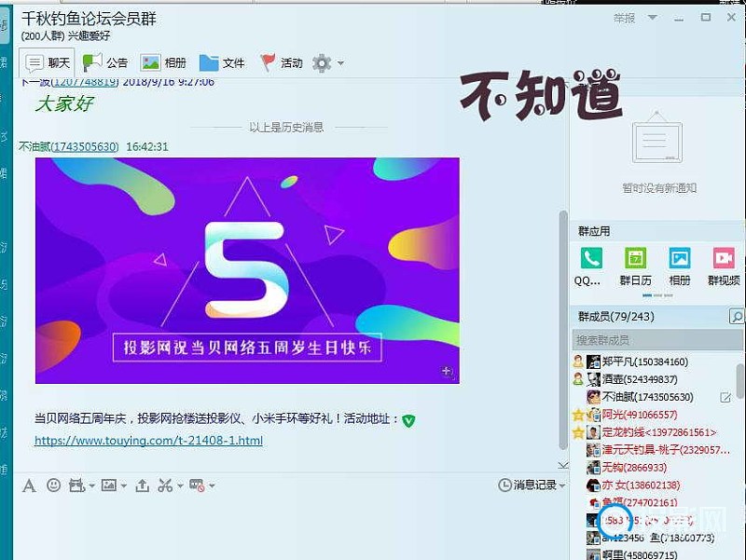Open the 活动 activities tab
746x560 pixels.
point(282,62)
